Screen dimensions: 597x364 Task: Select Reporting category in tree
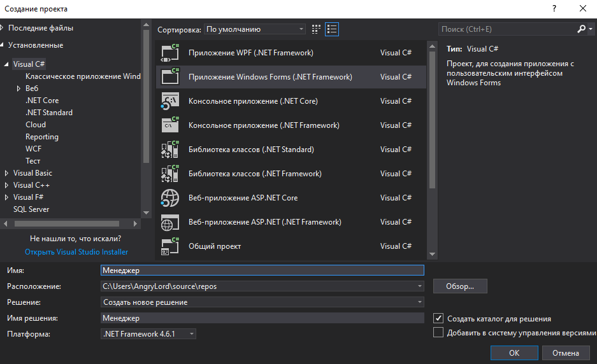[42, 137]
